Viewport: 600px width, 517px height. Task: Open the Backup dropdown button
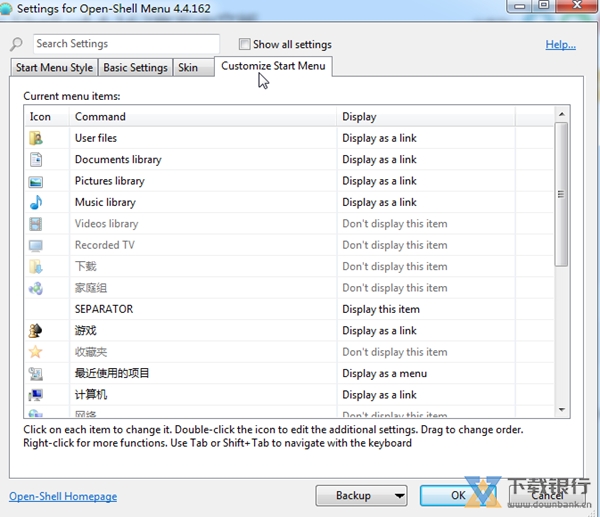[x=361, y=495]
